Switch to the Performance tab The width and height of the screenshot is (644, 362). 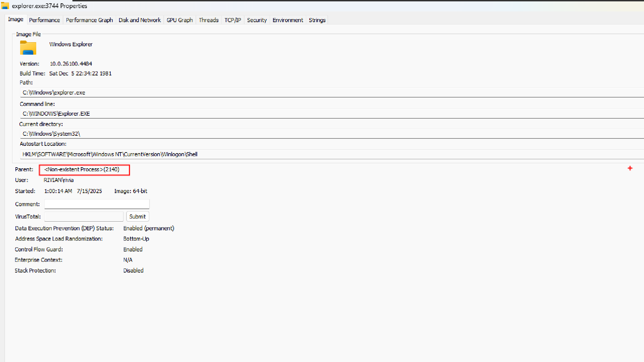pos(44,20)
